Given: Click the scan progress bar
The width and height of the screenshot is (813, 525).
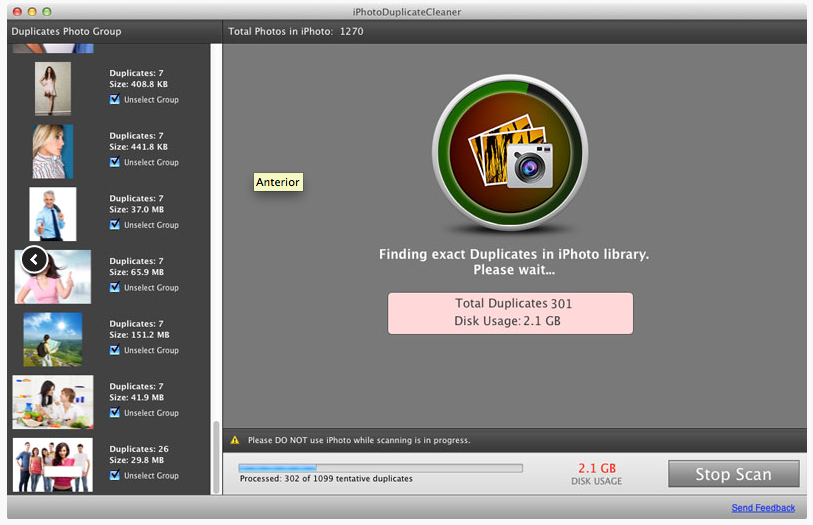Looking at the screenshot, I should 381,468.
